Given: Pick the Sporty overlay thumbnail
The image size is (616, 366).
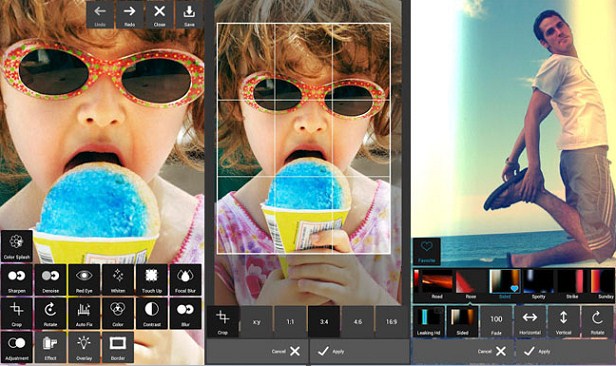Looking at the screenshot, I should tap(538, 284).
